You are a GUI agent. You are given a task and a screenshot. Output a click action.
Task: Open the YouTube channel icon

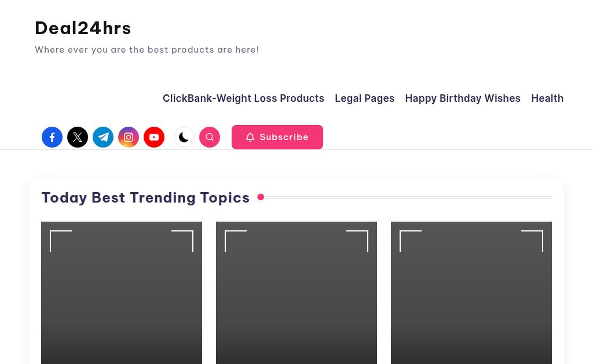(154, 137)
